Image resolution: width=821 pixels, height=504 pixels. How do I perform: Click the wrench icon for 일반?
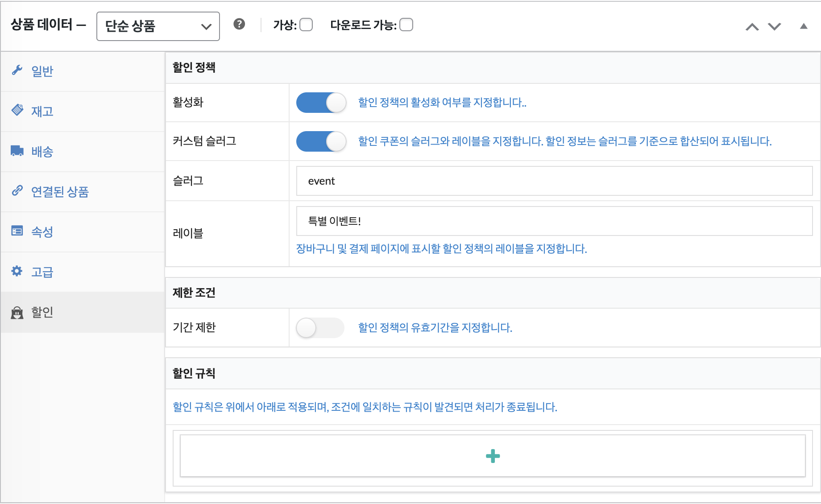click(17, 70)
